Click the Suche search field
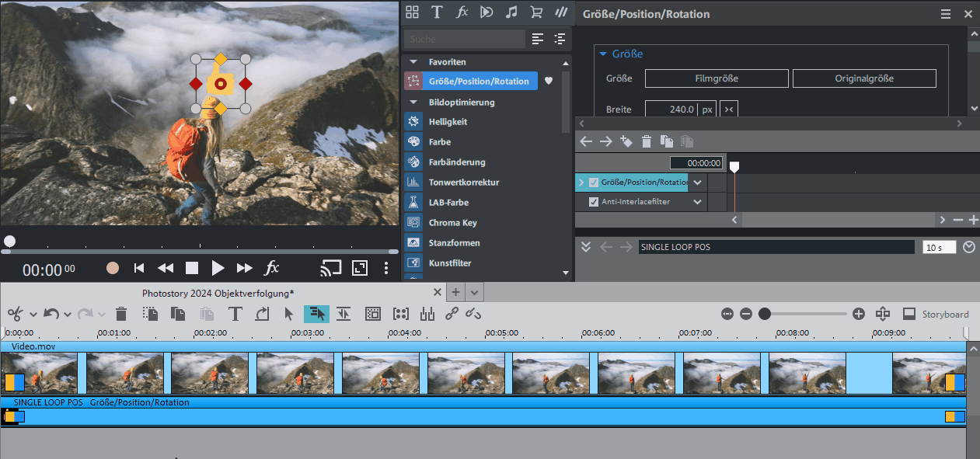Viewport: 980px width, 459px height. pyautogui.click(x=464, y=39)
